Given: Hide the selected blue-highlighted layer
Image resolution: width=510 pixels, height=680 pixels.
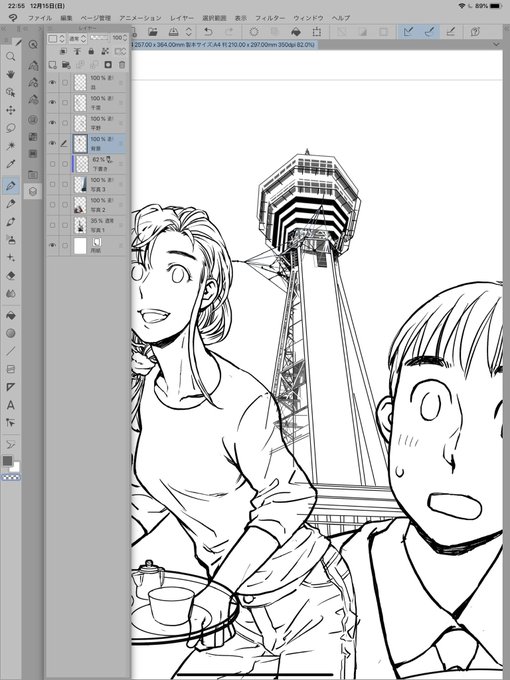Looking at the screenshot, I should (52, 143).
